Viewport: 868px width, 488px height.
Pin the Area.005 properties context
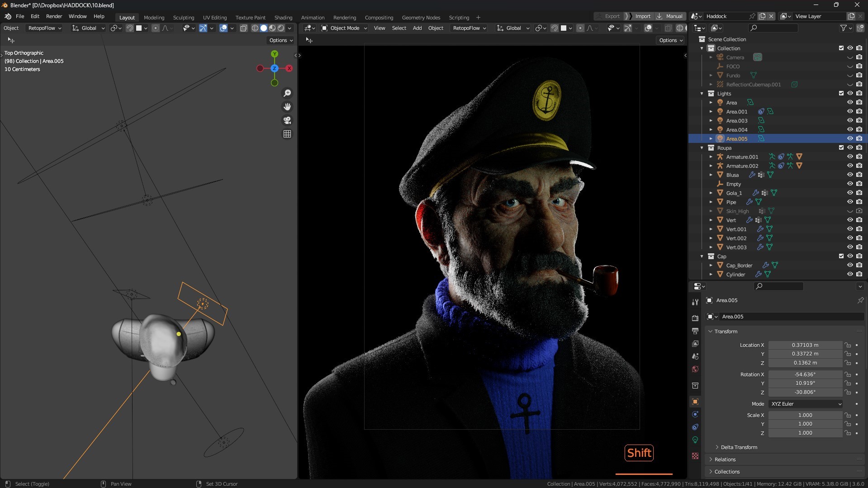[860, 300]
